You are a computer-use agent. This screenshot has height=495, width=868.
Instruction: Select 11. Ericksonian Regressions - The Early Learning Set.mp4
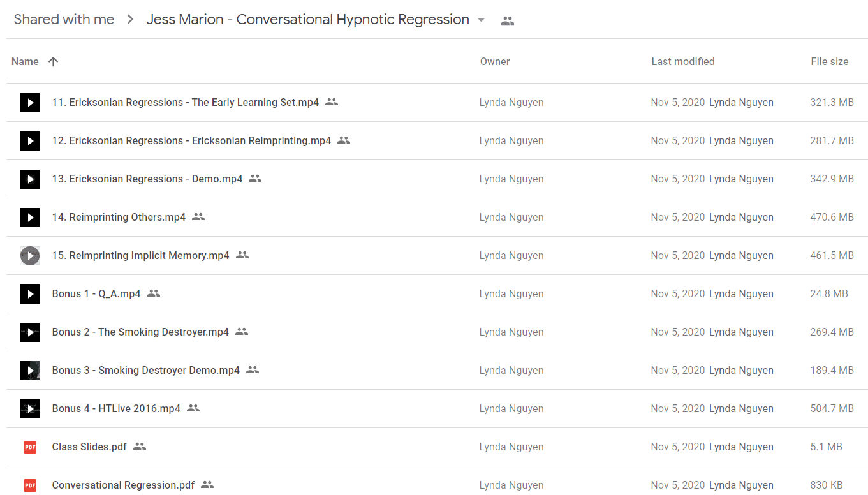(x=186, y=102)
